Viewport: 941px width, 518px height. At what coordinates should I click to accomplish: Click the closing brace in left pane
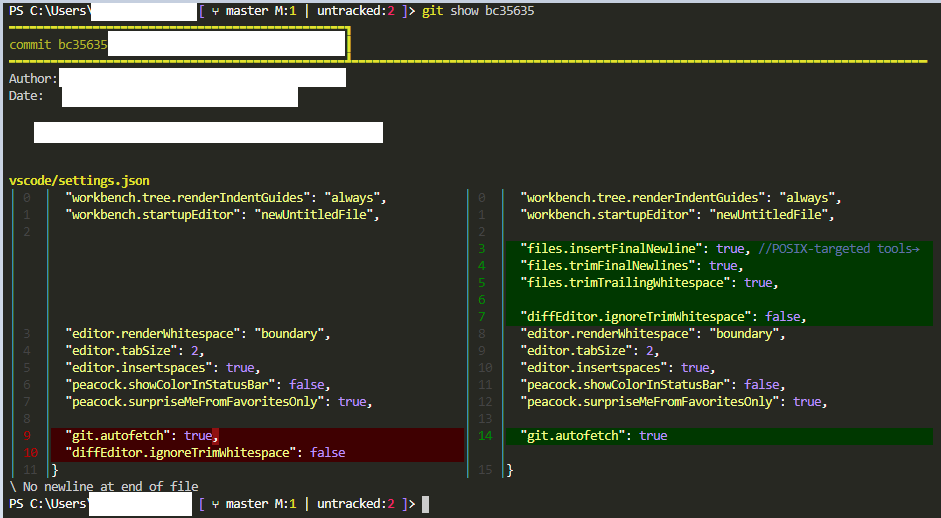pos(55,469)
